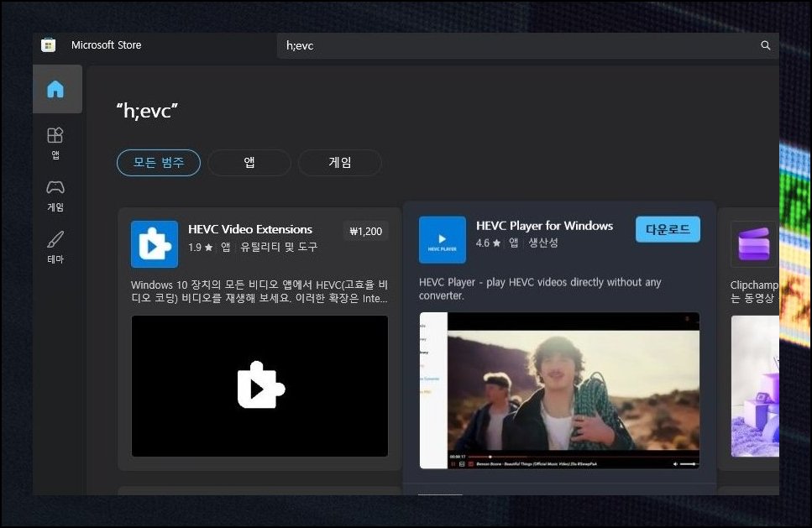This screenshot has height=528, width=812.
Task: Click the "h;evc" results heading
Action: (147, 111)
